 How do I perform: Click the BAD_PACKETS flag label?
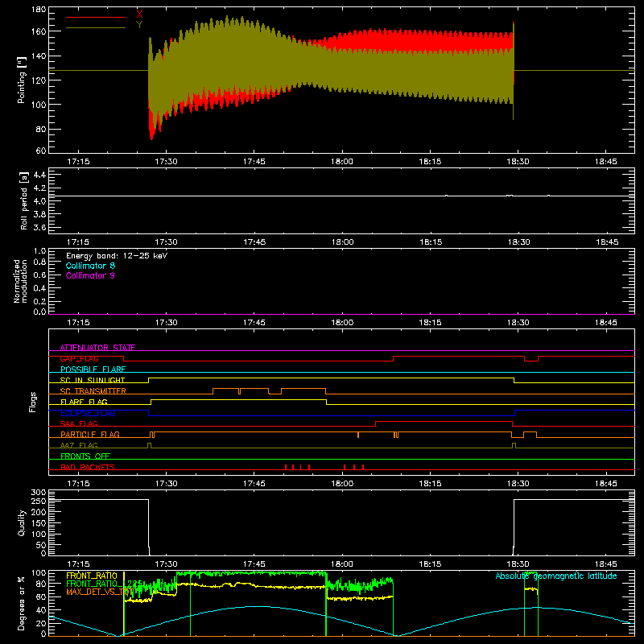[x=88, y=467]
